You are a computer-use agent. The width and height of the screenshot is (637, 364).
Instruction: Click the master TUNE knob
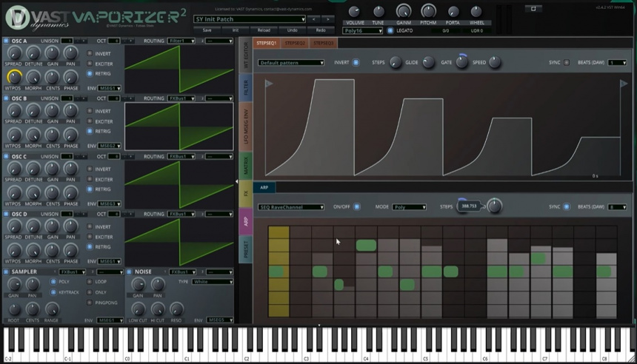378,11
